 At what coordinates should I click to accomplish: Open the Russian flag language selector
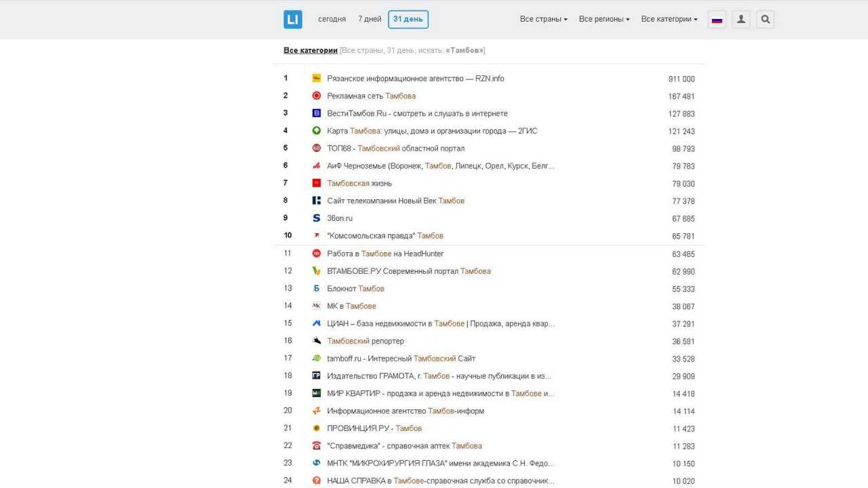(717, 20)
